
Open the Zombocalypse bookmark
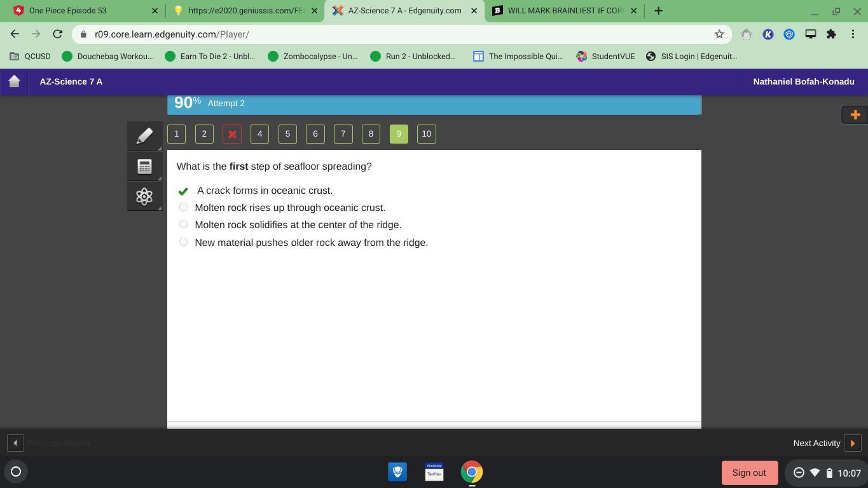pos(313,57)
